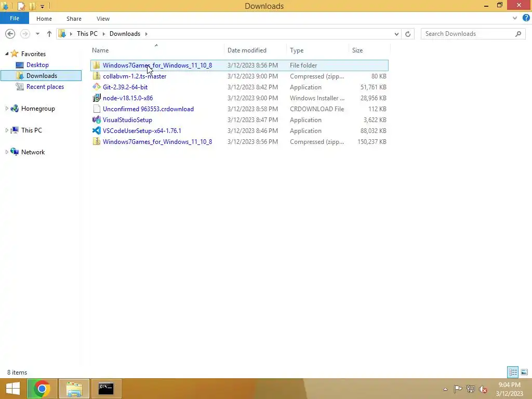Collapse the Favorites tree section
The height and width of the screenshot is (399, 532).
pyautogui.click(x=7, y=54)
